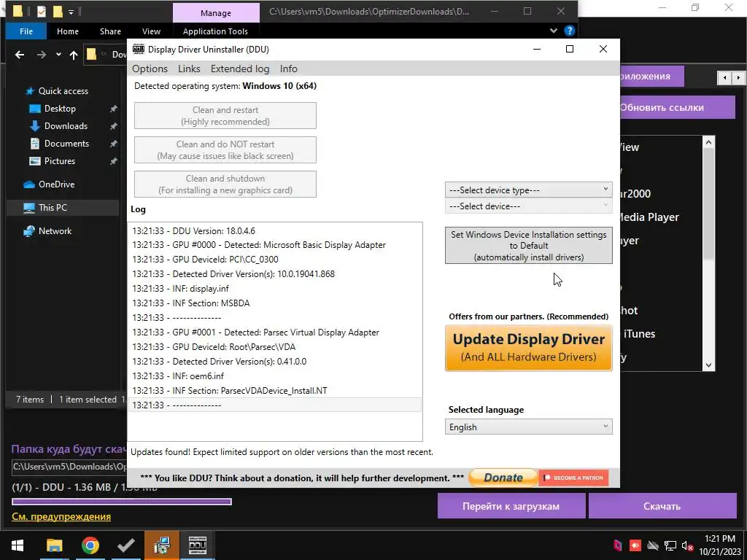Open the View ribbon tab in Explorer
Viewport: 747px width, 560px height.
pos(151,31)
